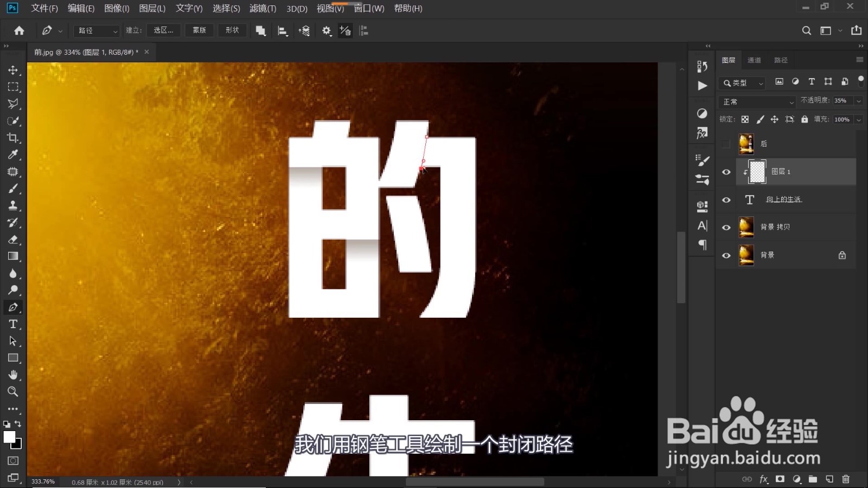Viewport: 868px width, 488px height.
Task: Add a layer mask button
Action: tap(780, 479)
